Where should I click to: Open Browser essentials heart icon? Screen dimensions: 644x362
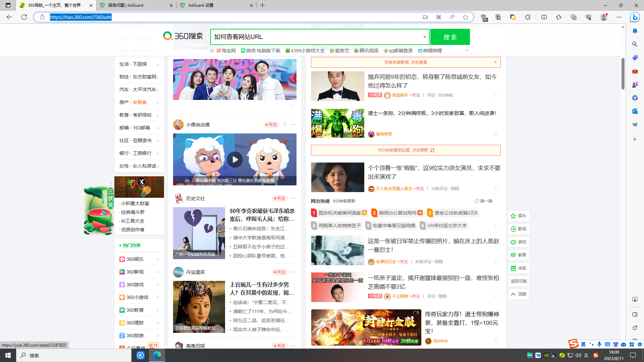[x=588, y=17]
